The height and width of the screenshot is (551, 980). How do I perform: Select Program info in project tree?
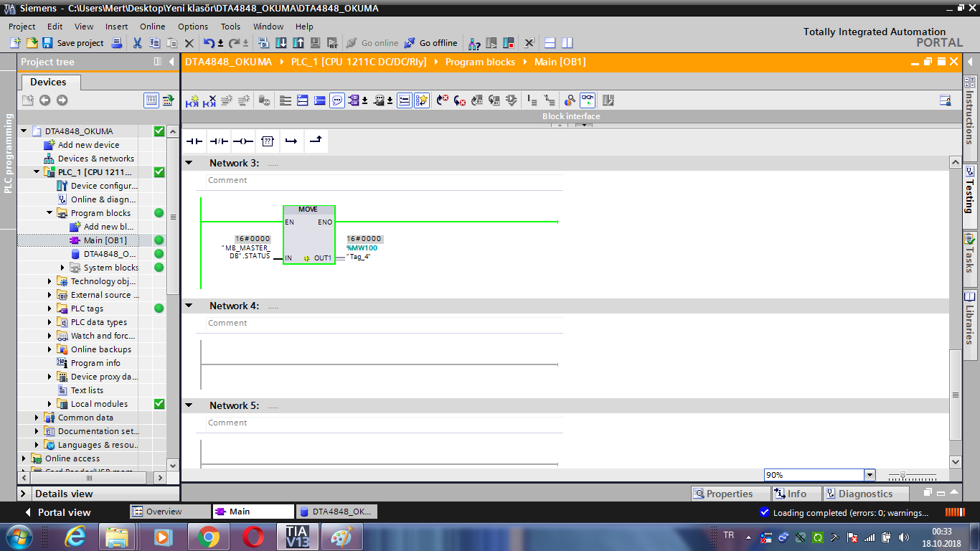[x=95, y=363]
